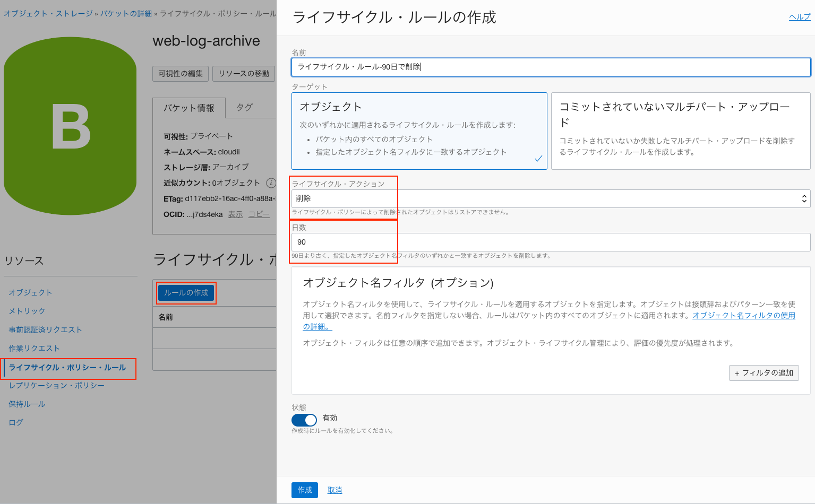
Task: Open the ライフサイクル・アクション dropdown
Action: pos(551,198)
